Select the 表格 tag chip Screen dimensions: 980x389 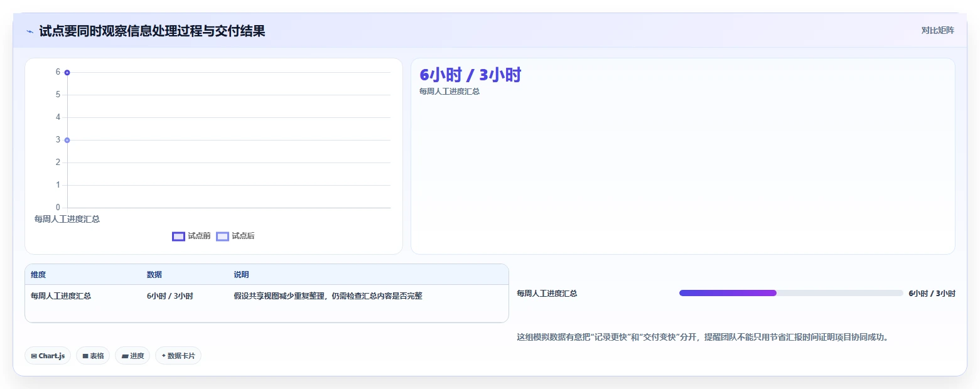pyautogui.click(x=93, y=356)
